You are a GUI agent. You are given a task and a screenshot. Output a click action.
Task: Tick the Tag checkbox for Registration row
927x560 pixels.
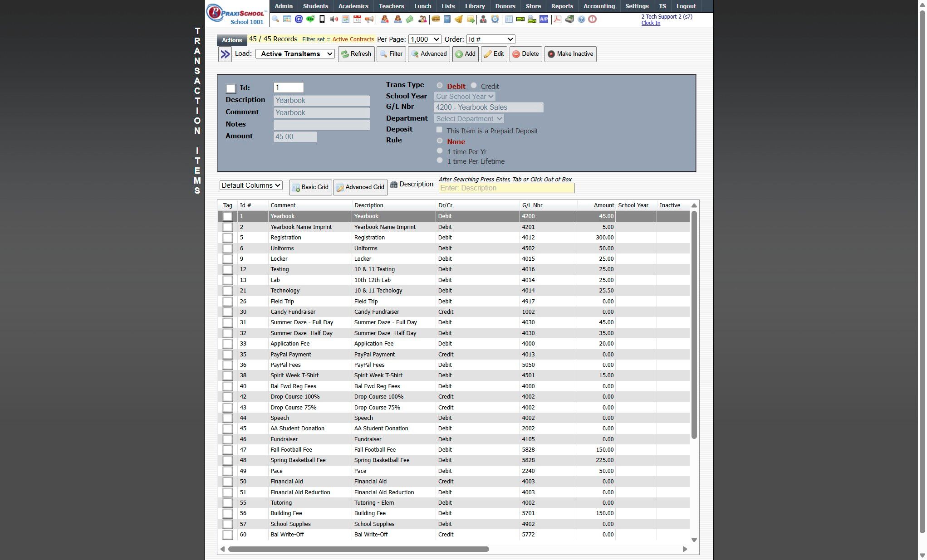pos(228,238)
